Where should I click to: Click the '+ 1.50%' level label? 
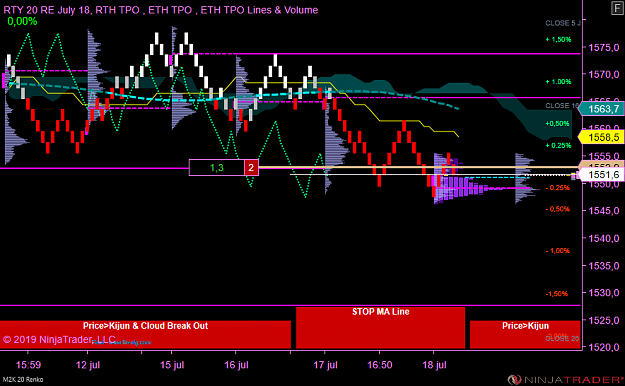tap(558, 39)
